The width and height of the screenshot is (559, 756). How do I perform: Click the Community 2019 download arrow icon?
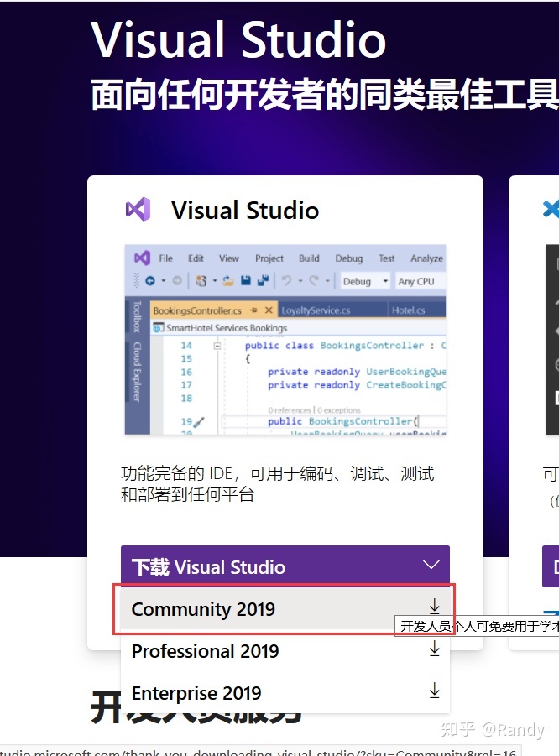pyautogui.click(x=434, y=606)
